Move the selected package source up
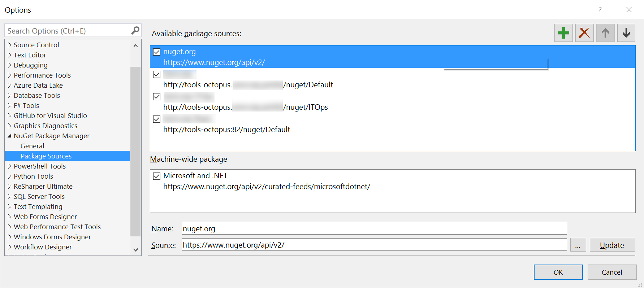This screenshot has height=288, width=644. click(605, 33)
